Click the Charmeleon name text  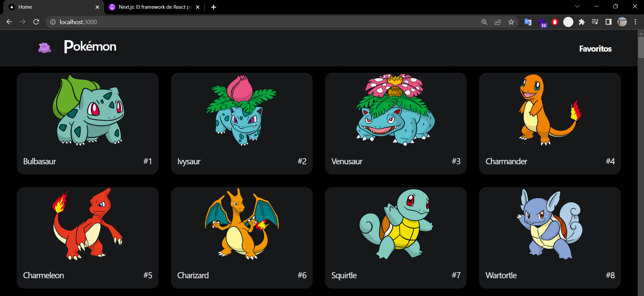[43, 275]
